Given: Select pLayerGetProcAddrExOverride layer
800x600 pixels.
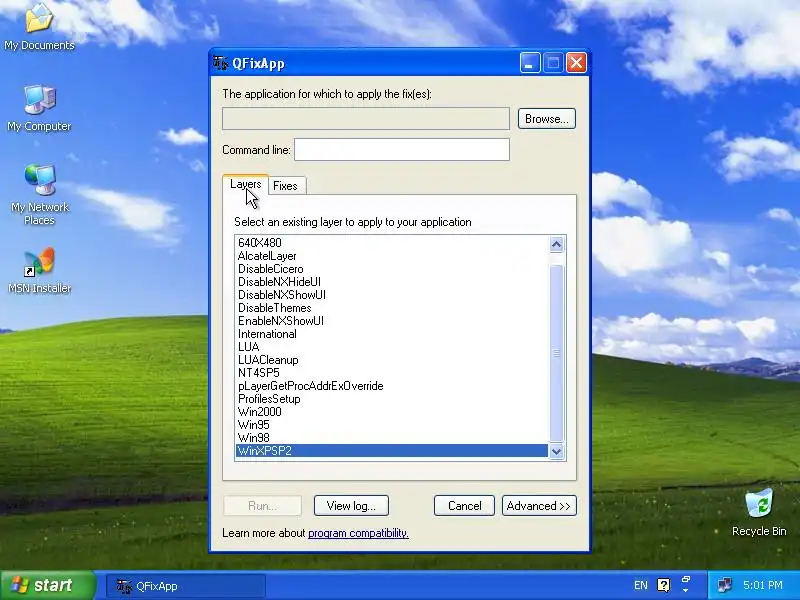Looking at the screenshot, I should (392, 386).
